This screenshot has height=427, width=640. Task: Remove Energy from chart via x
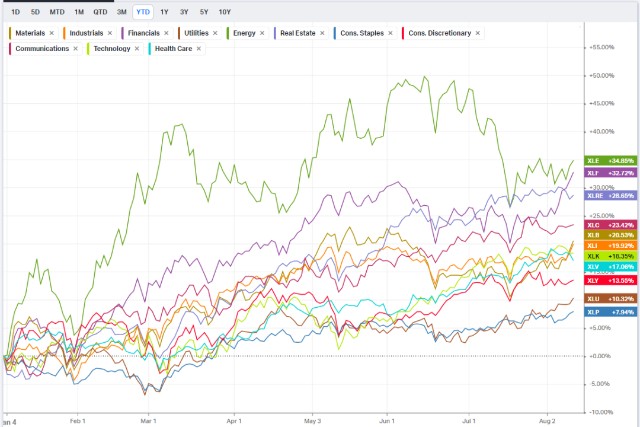coord(262,33)
